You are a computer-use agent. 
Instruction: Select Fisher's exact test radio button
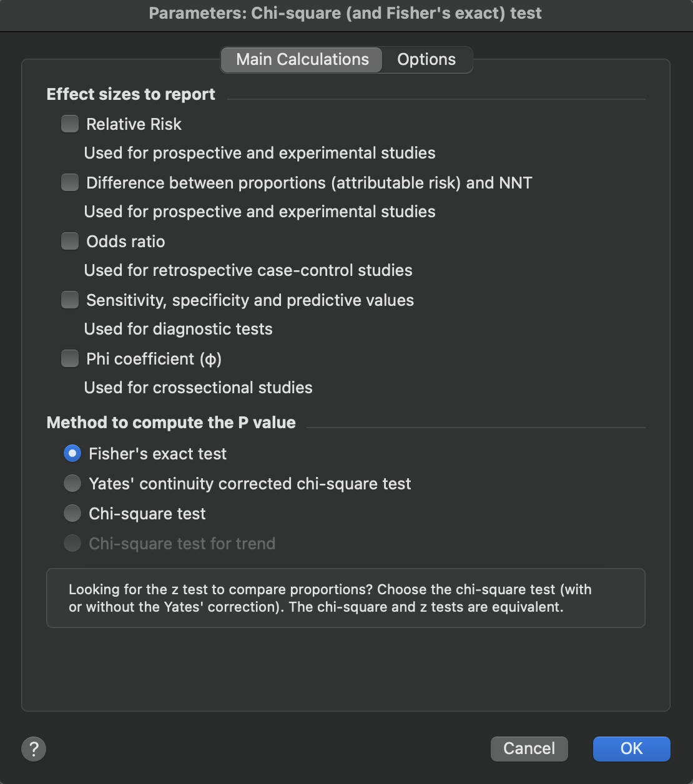pos(72,454)
